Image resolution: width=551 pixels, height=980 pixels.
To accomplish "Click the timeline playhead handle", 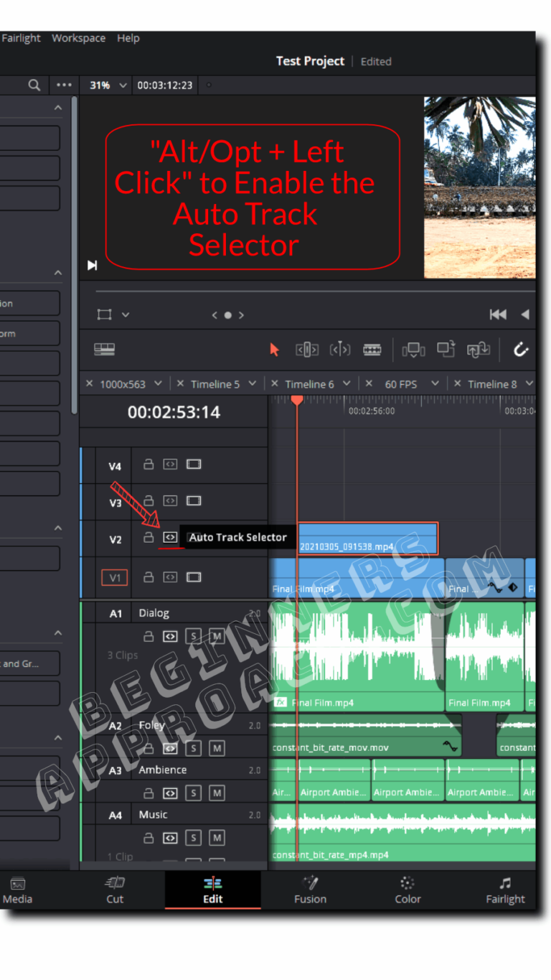I will pyautogui.click(x=296, y=401).
